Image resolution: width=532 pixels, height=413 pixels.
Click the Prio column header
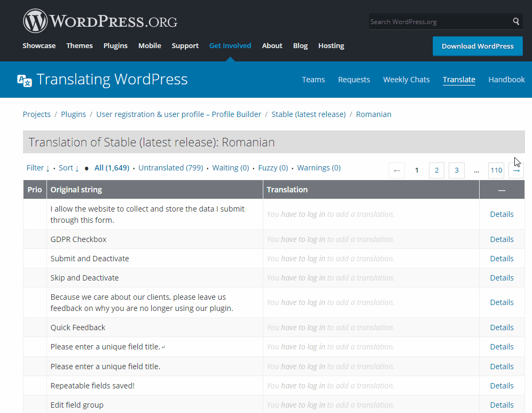(x=35, y=190)
